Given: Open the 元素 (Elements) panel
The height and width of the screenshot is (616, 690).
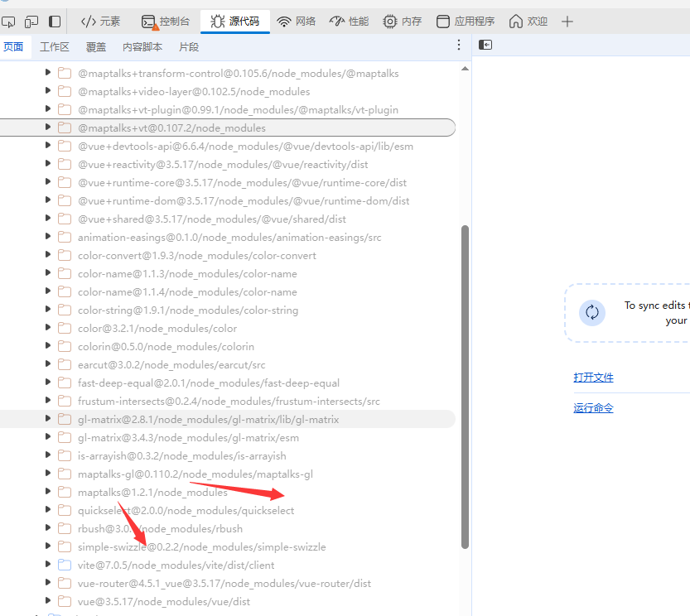Looking at the screenshot, I should tap(100, 22).
